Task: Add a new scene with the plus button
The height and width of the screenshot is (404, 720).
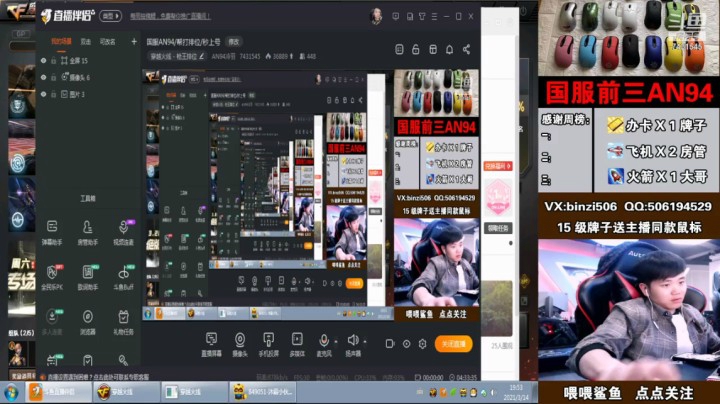Action: 134,42
